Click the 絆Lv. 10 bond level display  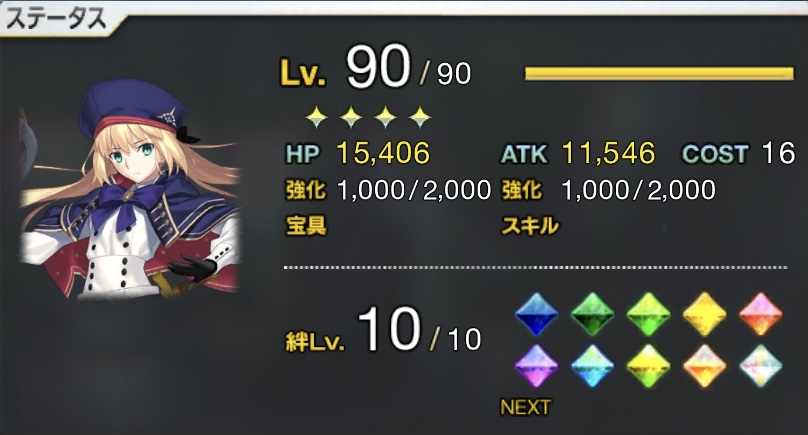383,331
